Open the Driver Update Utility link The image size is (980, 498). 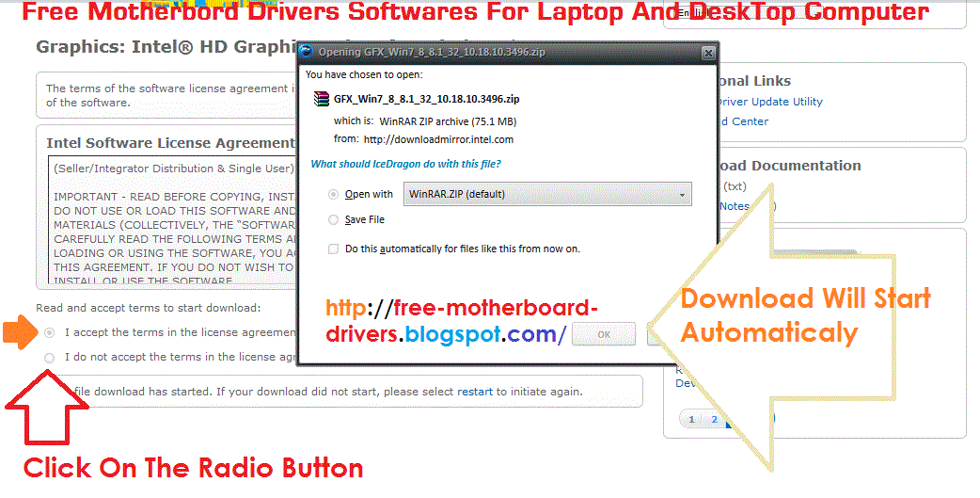pos(770,102)
